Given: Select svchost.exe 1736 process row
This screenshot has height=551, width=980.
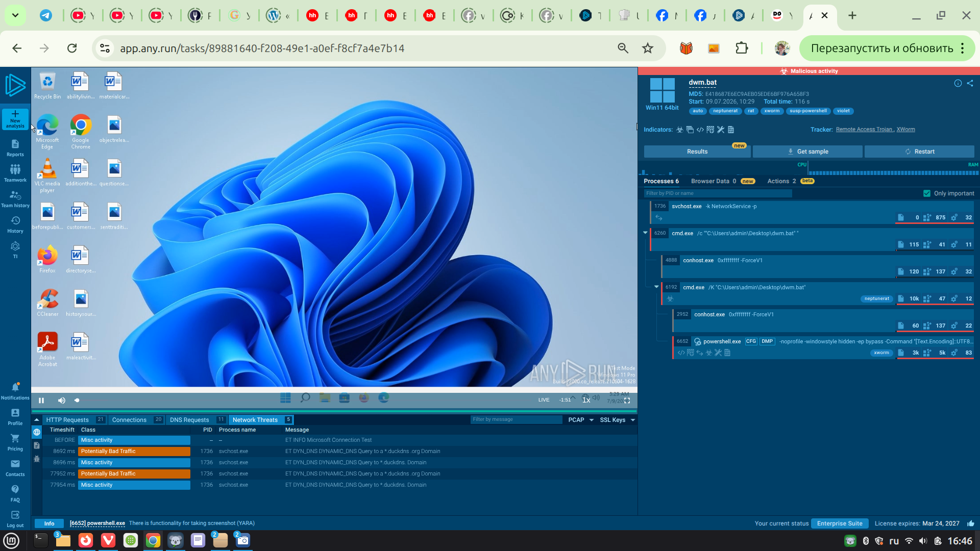Looking at the screenshot, I should tap(812, 212).
